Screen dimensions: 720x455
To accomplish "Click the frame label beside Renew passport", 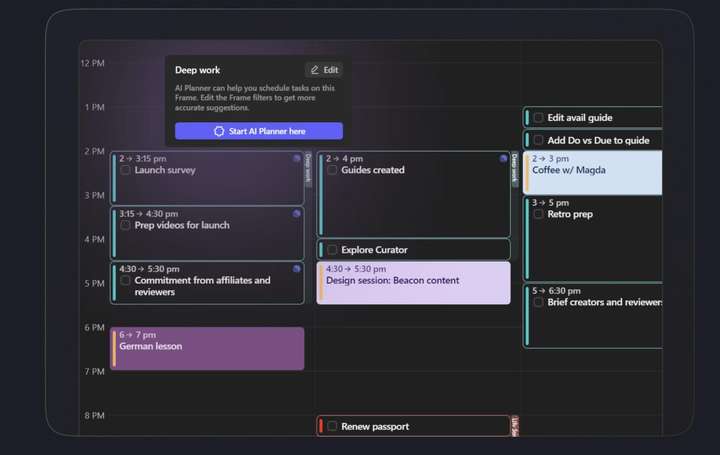I will click(x=515, y=426).
